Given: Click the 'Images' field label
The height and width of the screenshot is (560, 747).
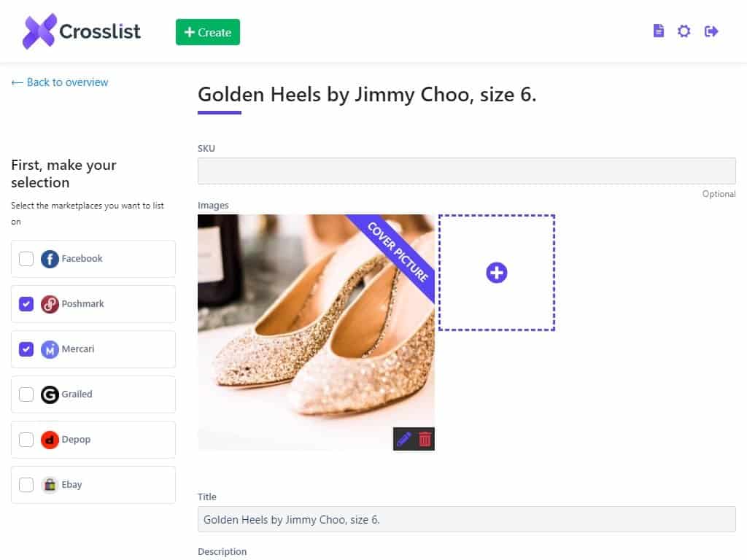Looking at the screenshot, I should pos(213,205).
